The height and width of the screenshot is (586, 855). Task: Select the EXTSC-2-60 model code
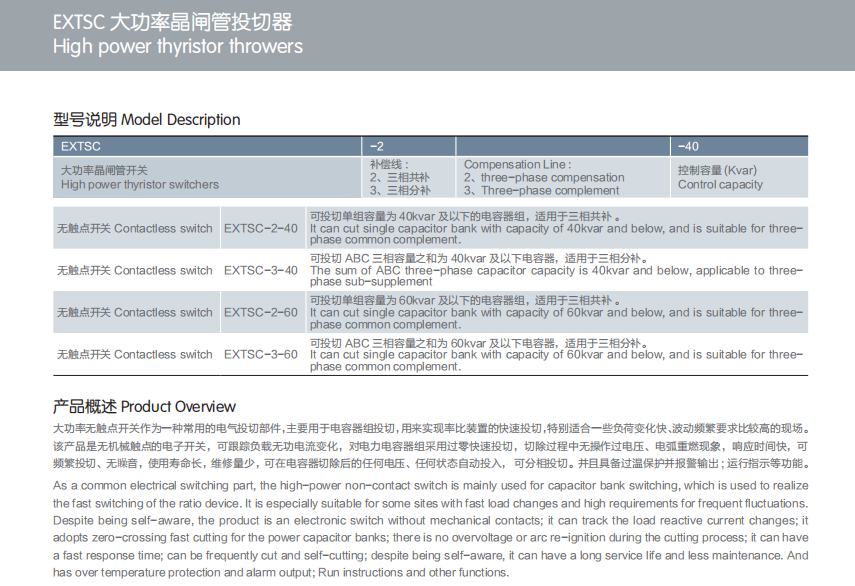pyautogui.click(x=260, y=313)
